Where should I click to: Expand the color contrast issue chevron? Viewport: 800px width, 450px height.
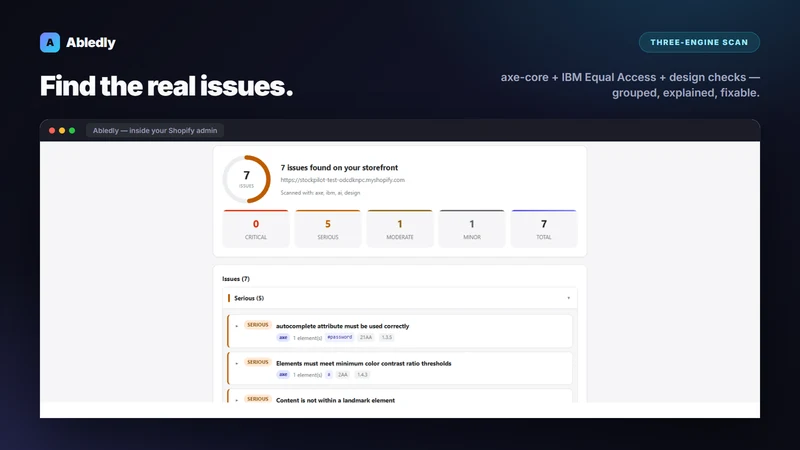[237, 363]
